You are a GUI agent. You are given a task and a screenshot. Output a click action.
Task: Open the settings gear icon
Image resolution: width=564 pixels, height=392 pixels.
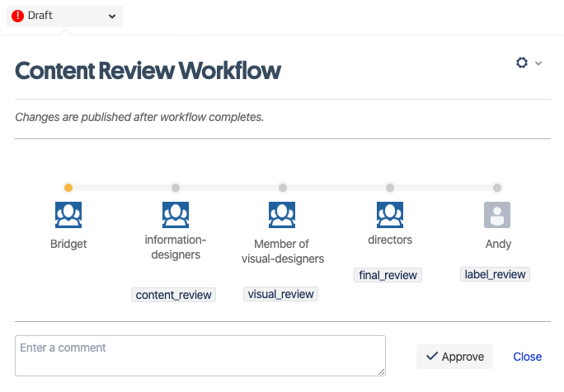pos(522,63)
